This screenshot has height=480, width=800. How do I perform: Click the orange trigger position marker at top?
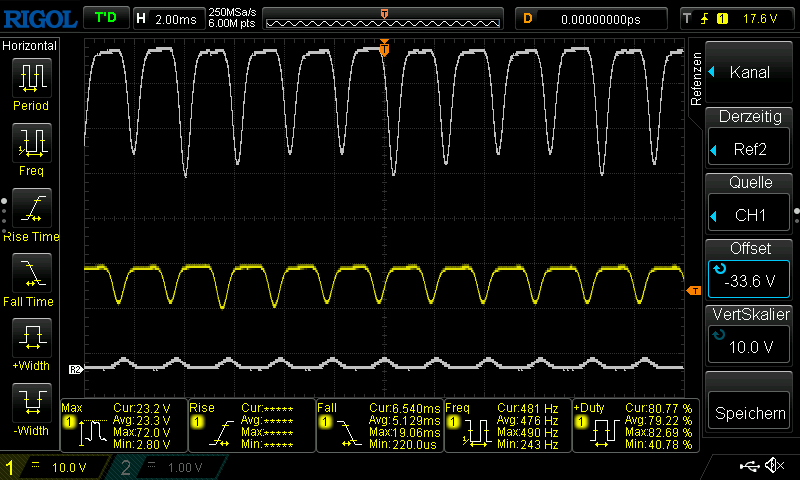[384, 47]
